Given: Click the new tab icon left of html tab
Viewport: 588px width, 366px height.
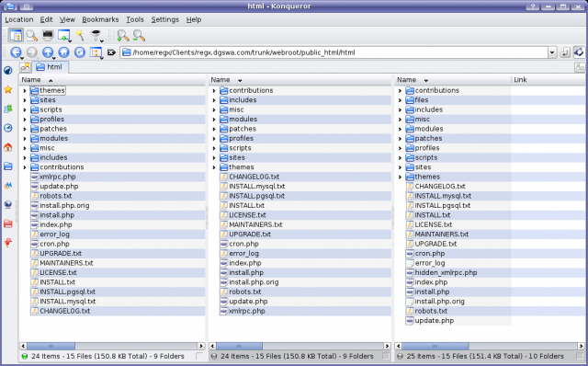Looking at the screenshot, I should (26, 67).
